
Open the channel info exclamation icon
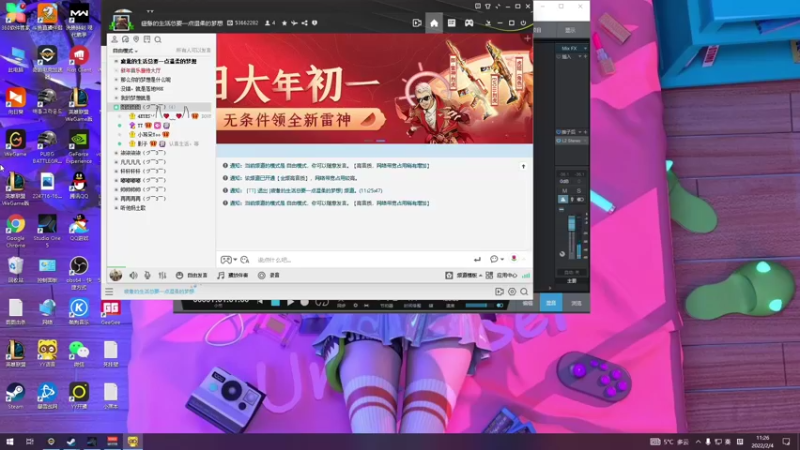[x=314, y=23]
